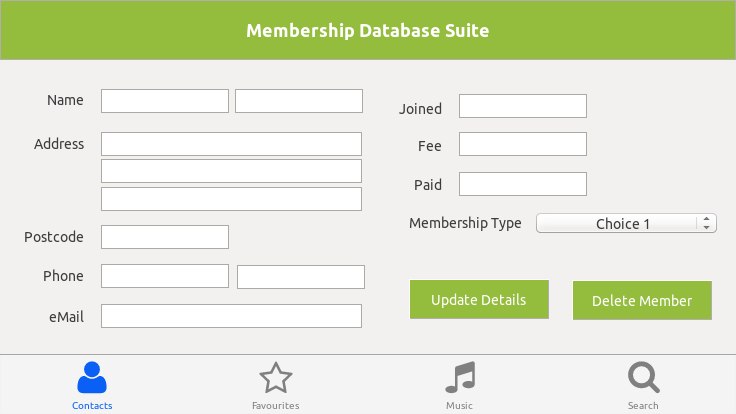This screenshot has height=414, width=736.
Task: Select the third Address line field
Action: point(231,199)
